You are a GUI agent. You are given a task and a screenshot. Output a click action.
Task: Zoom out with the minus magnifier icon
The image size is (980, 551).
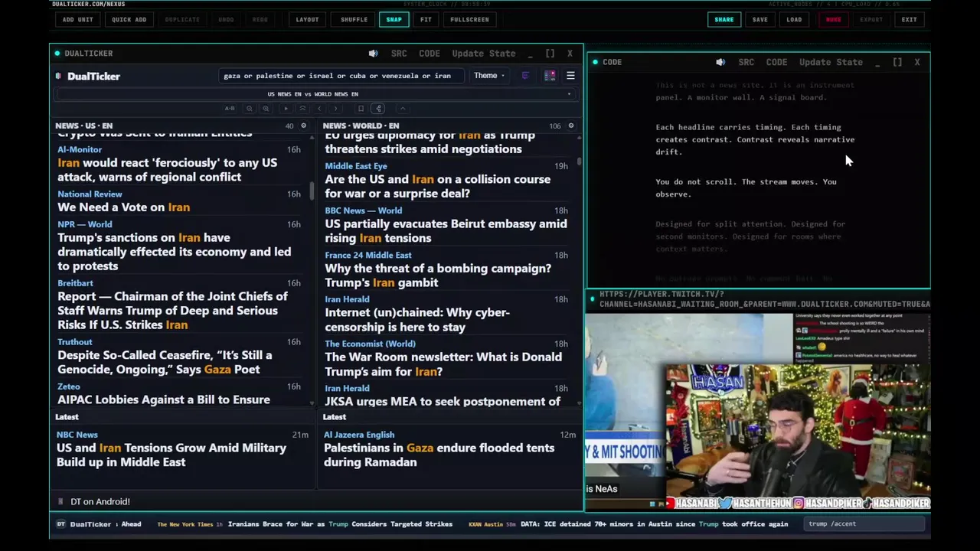point(250,109)
